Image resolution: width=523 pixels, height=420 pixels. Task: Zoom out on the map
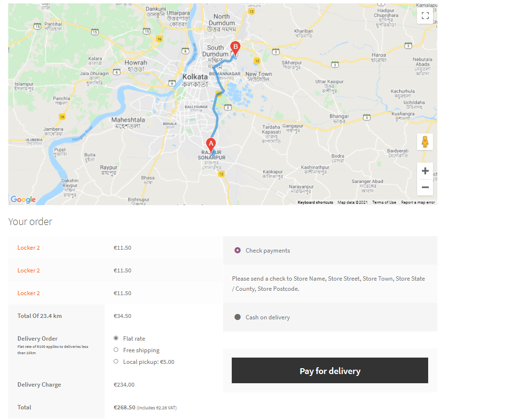coord(425,187)
